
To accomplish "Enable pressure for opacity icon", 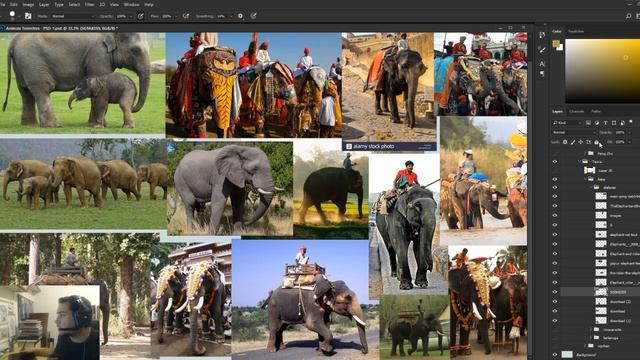I will [x=140, y=16].
